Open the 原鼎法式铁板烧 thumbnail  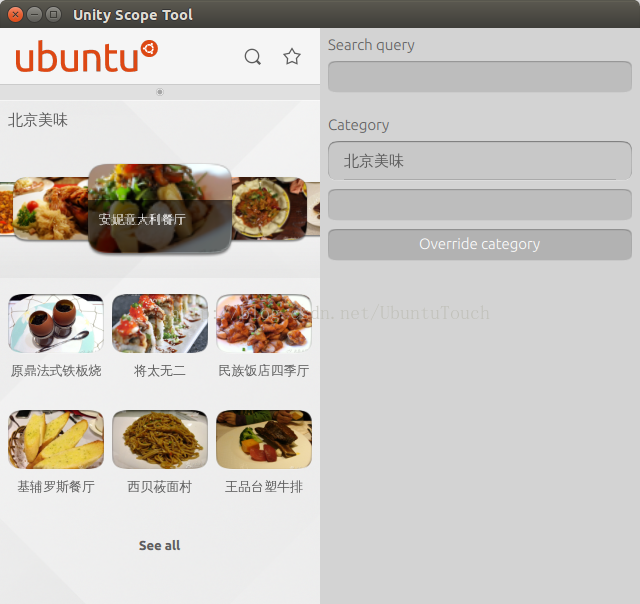click(56, 323)
